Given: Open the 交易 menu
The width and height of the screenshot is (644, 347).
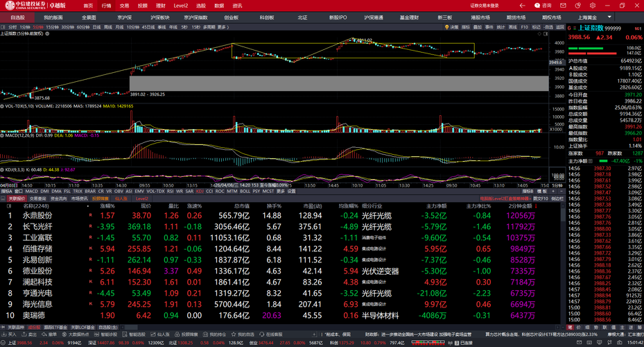Looking at the screenshot, I should point(125,6).
